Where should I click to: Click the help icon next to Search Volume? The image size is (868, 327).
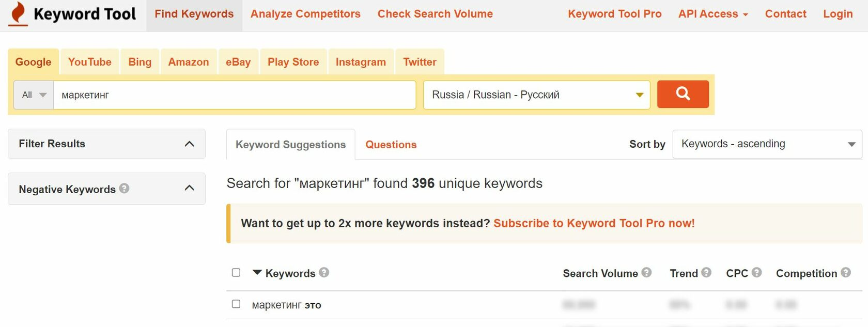[646, 272]
